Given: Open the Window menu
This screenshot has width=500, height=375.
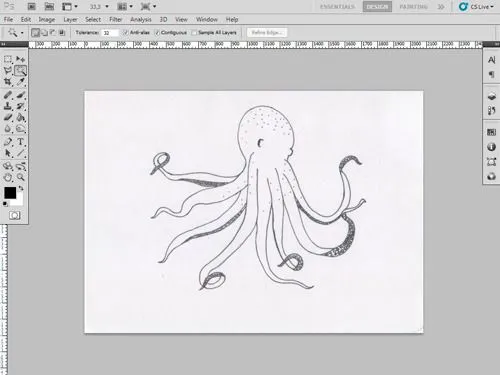Looking at the screenshot, I should [x=207, y=19].
